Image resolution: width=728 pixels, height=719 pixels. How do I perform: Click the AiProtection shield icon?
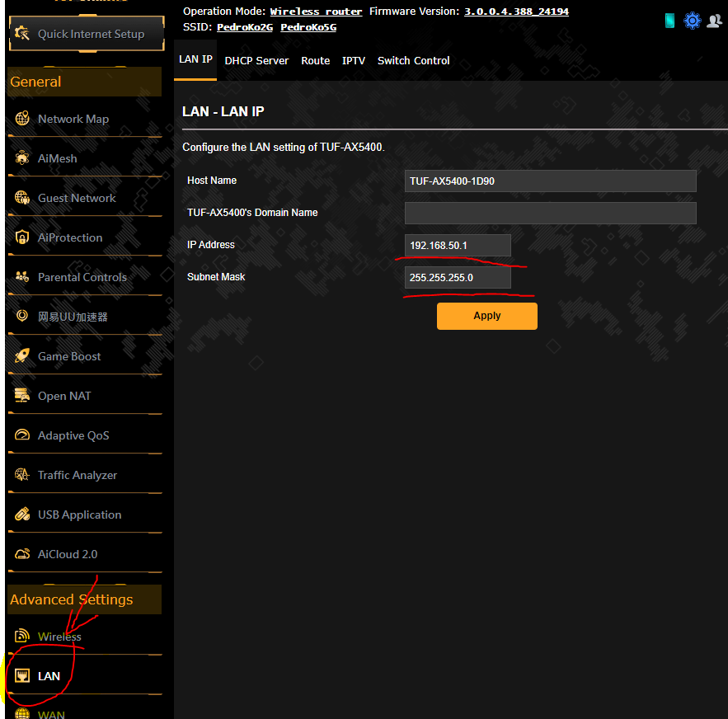[x=21, y=237]
